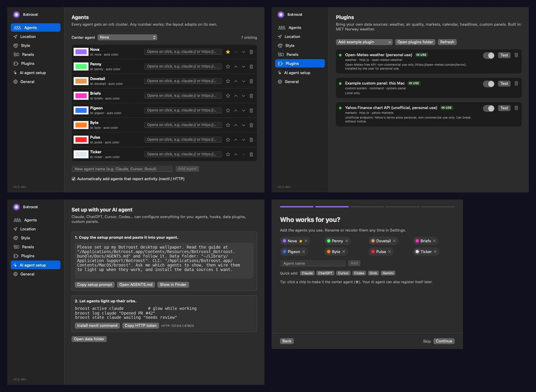Remove the Ticker chip in onboarding
The width and height of the screenshot is (536, 392).
(x=435, y=252)
